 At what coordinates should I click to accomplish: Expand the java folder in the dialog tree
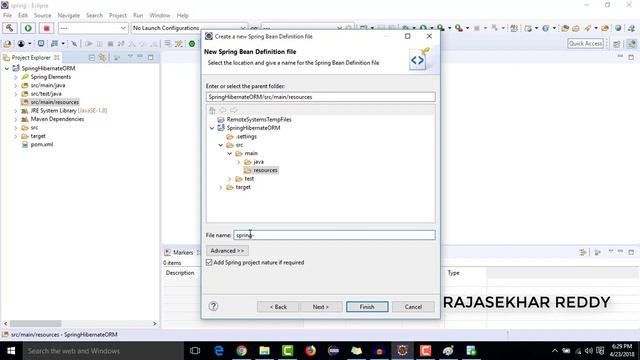tap(238, 162)
